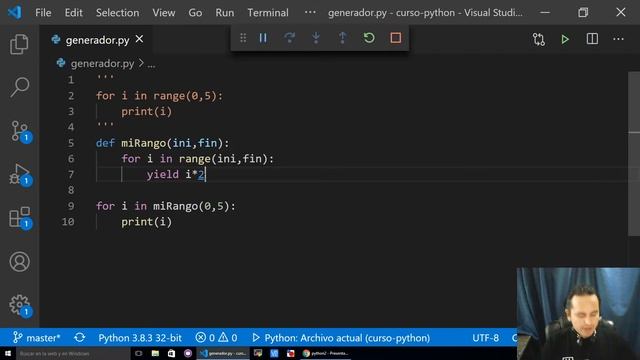
Task: Open the Source Control view
Action: [x=19, y=131]
